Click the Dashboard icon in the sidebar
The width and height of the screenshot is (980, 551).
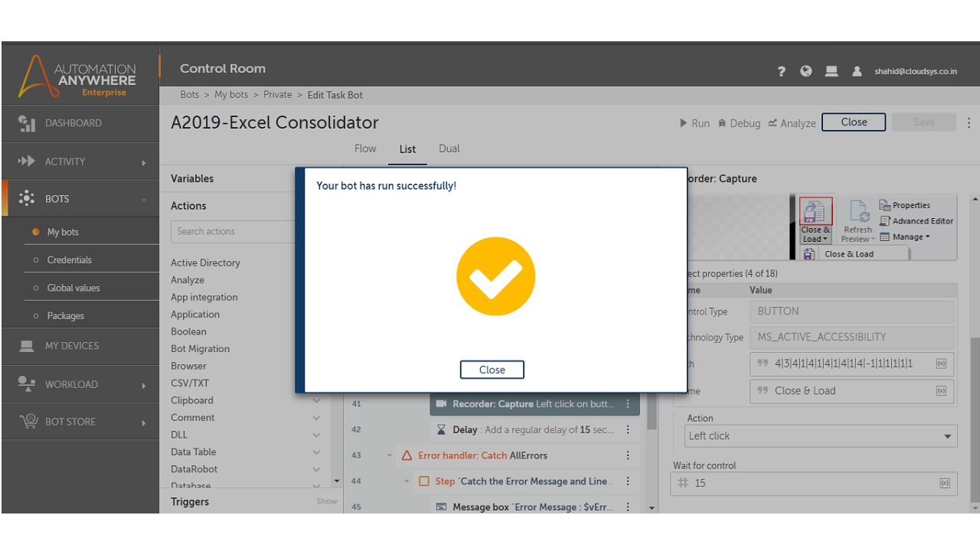pos(27,123)
